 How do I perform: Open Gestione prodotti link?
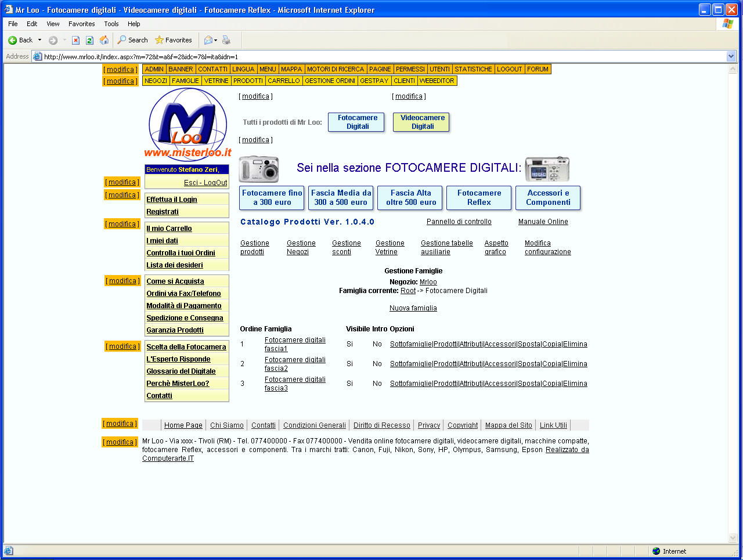[x=255, y=247]
